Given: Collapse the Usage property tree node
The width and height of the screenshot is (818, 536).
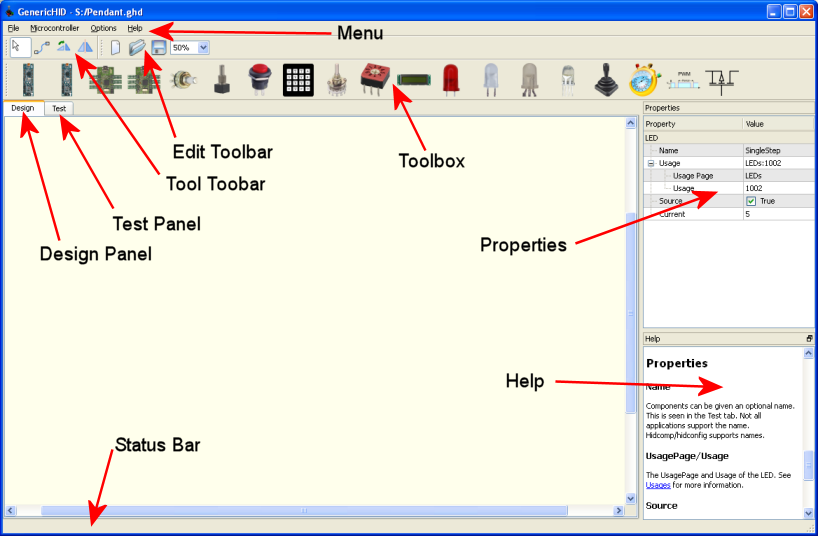Looking at the screenshot, I should coord(651,162).
